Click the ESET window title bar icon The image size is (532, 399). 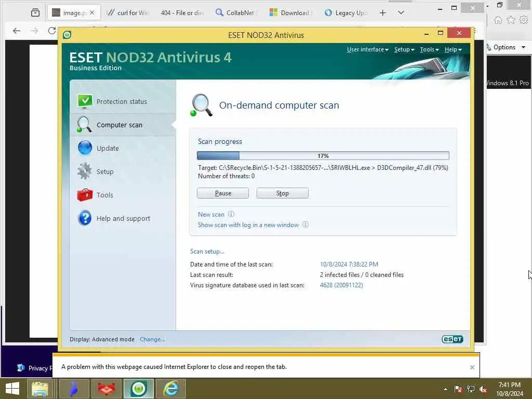(x=67, y=35)
